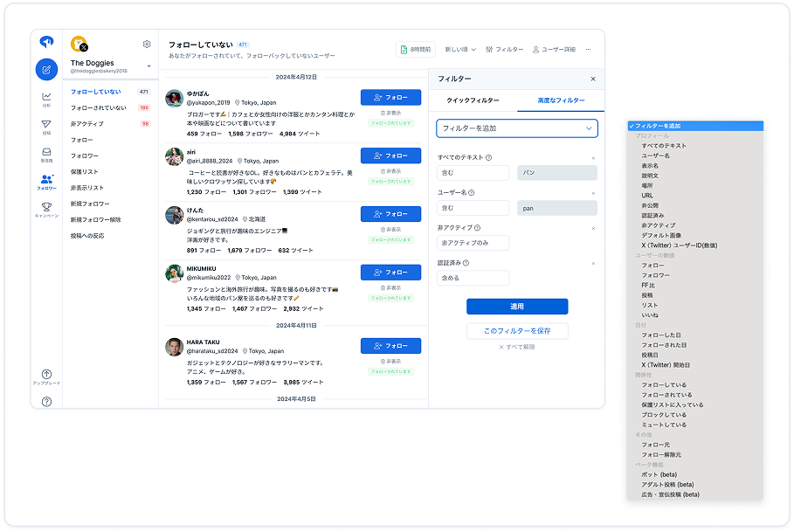This screenshot has width=794, height=532.
Task: Click the three-dot more options icon
Action: coord(587,50)
